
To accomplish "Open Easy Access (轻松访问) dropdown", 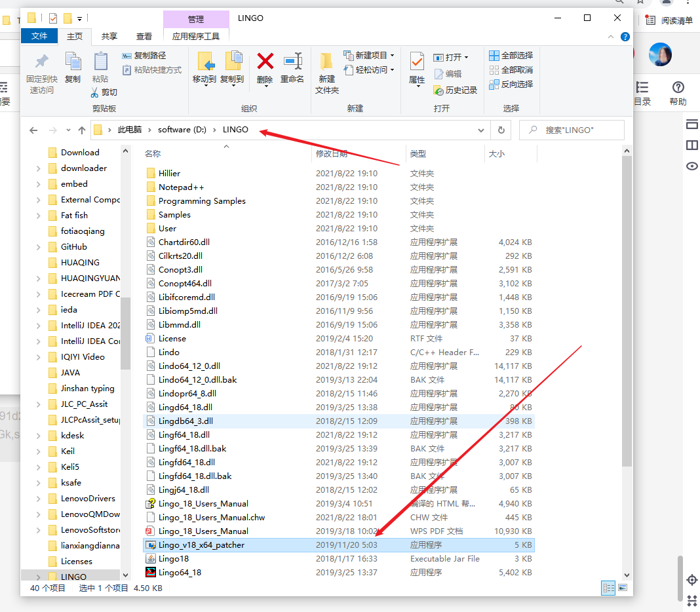I will (369, 70).
